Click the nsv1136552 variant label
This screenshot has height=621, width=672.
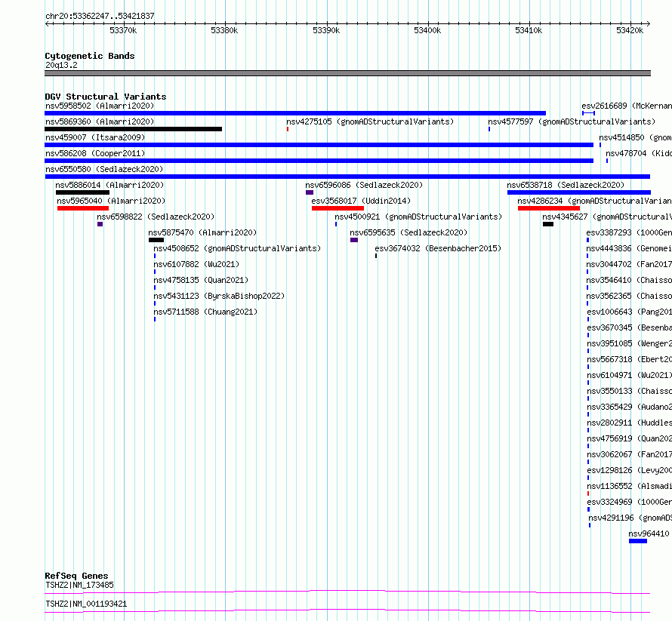click(x=629, y=486)
